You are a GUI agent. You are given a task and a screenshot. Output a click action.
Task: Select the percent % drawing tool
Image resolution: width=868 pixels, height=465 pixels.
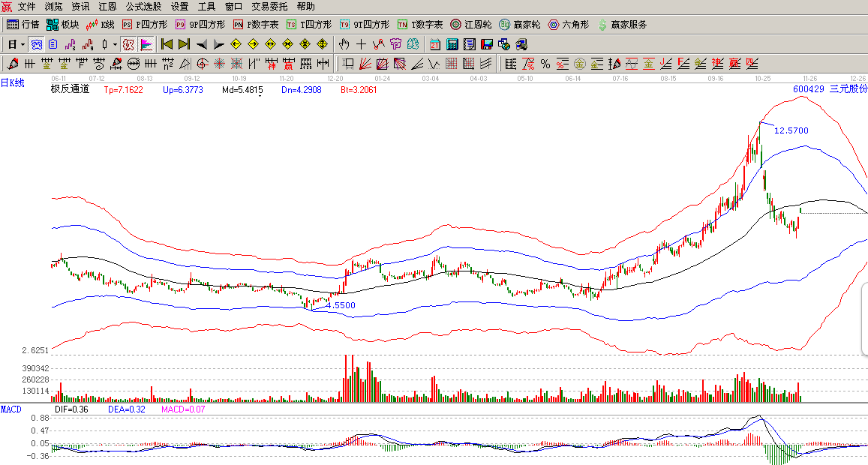point(545,64)
